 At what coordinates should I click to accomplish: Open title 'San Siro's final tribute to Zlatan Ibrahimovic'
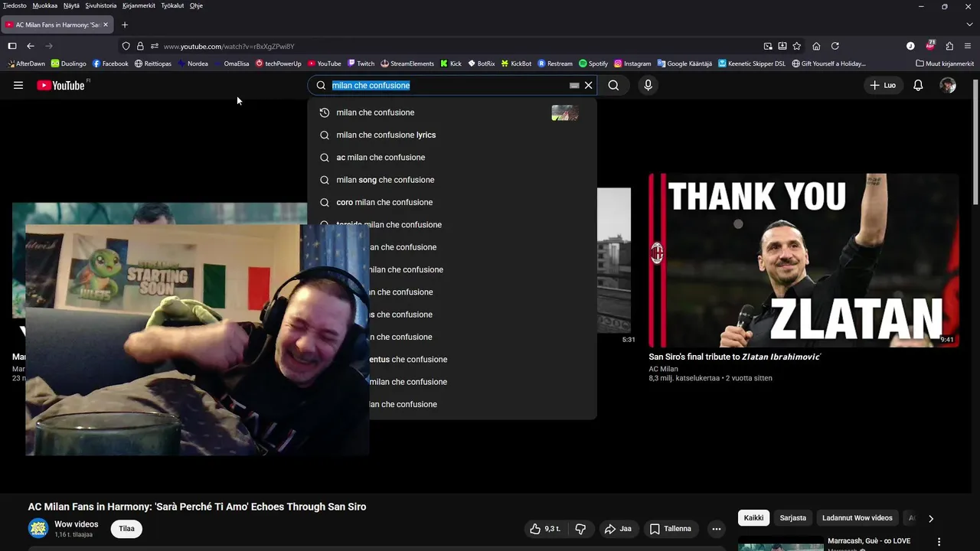pos(734,357)
